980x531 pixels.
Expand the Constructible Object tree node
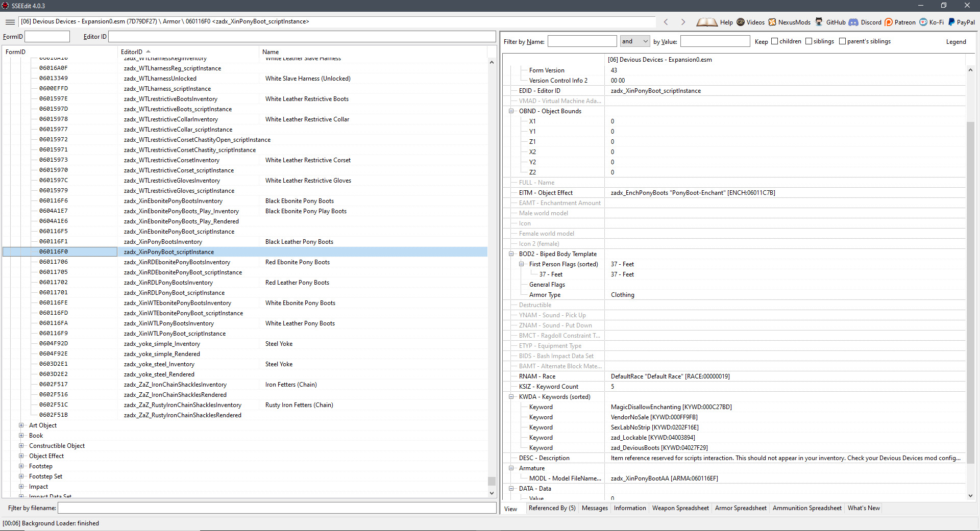pyautogui.click(x=21, y=446)
